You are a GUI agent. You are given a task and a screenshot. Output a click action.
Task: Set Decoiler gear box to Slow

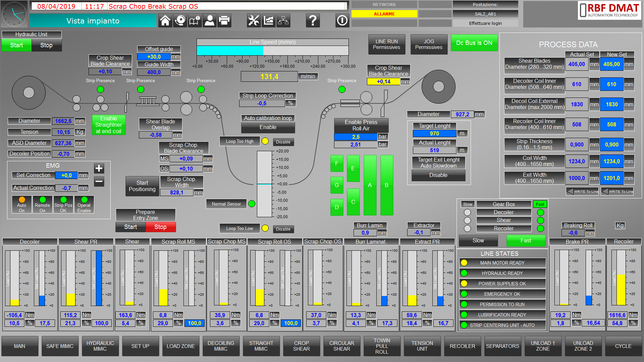(x=467, y=212)
